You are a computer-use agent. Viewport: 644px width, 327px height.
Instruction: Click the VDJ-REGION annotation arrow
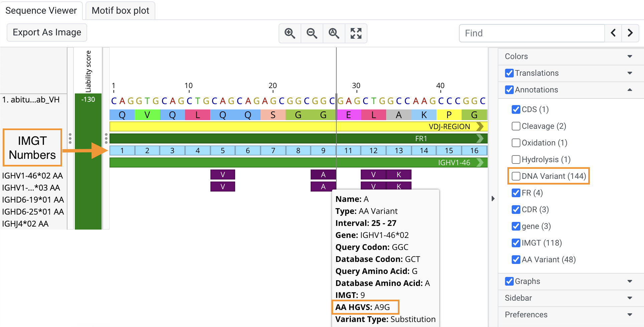pyautogui.click(x=480, y=126)
